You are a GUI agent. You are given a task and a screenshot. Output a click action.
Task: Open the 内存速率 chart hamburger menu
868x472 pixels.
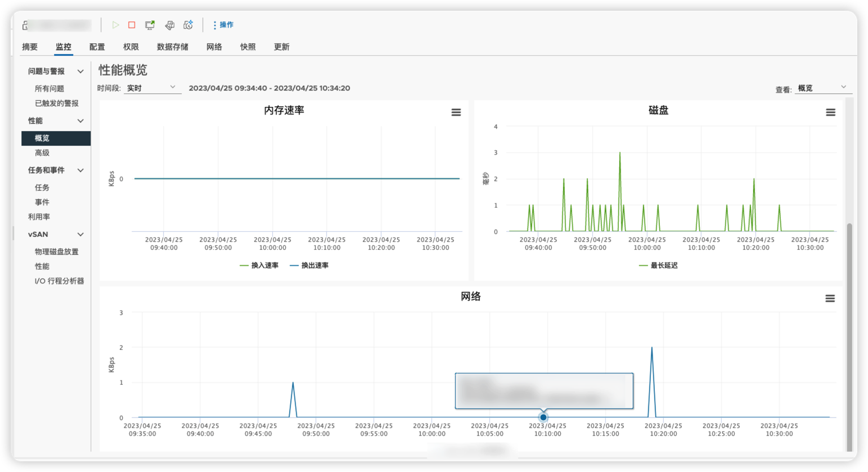click(x=456, y=112)
